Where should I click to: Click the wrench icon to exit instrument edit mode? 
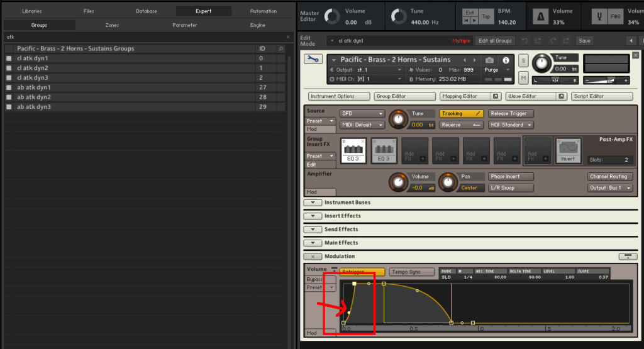(x=313, y=59)
